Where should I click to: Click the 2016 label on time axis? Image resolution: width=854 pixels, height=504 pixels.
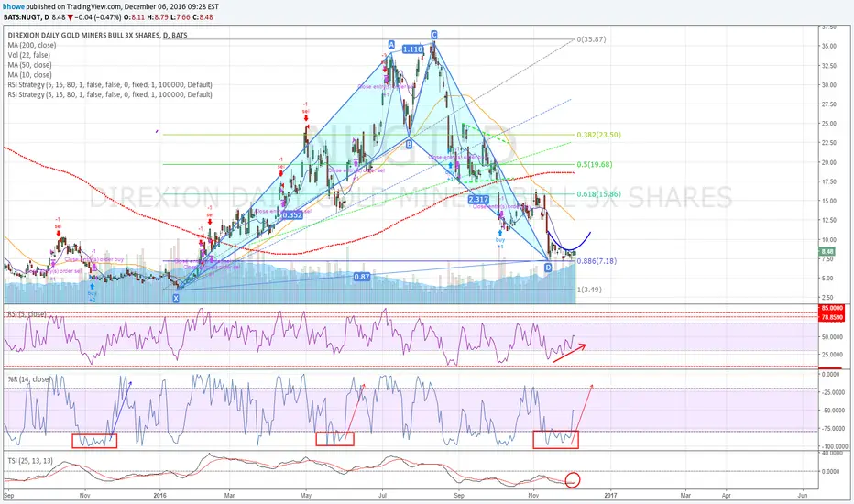(x=159, y=495)
